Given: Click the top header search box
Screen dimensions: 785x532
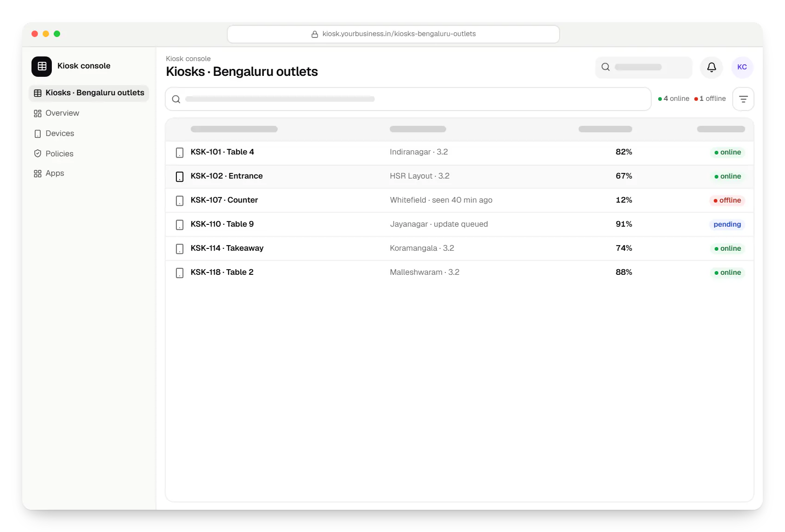Looking at the screenshot, I should 644,67.
